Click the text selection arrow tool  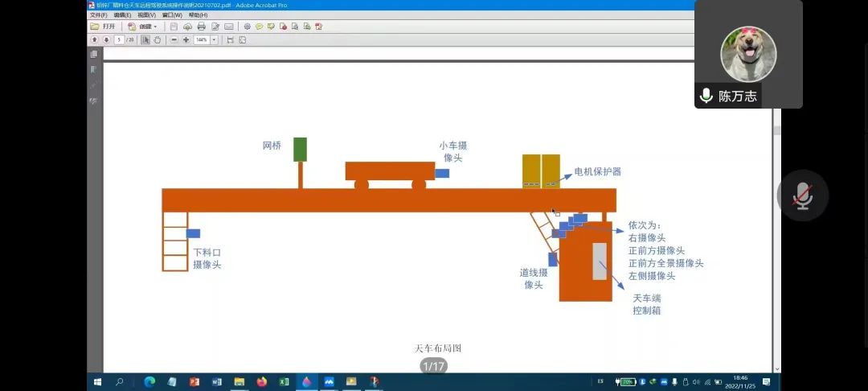point(145,39)
